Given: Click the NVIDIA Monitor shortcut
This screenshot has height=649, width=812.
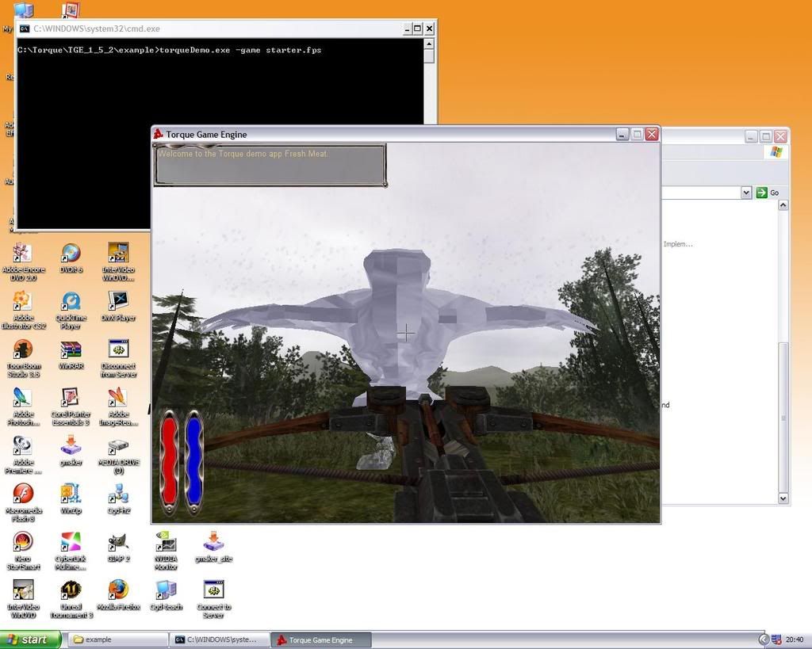Looking at the screenshot, I should (x=167, y=551).
